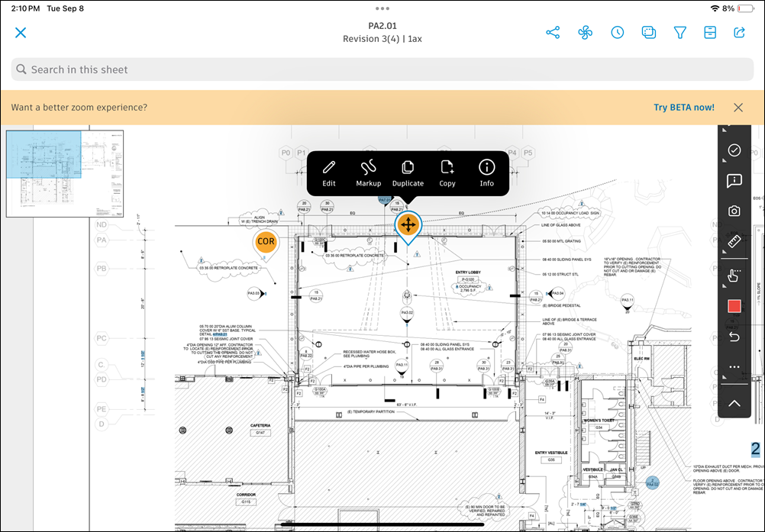
Task: Tap the CORRIDOR room label
Action: pos(246,495)
